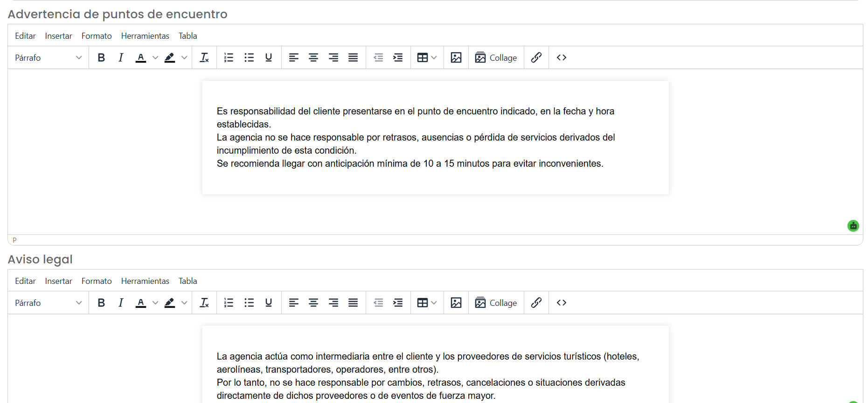Increase indent in Advertencia editor toolbar
The image size is (868, 403).
398,57
